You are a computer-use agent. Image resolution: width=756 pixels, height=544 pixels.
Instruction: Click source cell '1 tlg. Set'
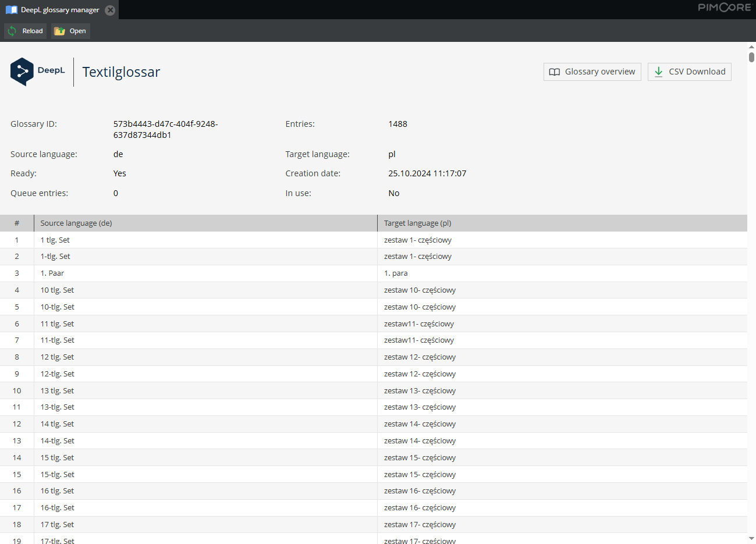pyautogui.click(x=206, y=240)
